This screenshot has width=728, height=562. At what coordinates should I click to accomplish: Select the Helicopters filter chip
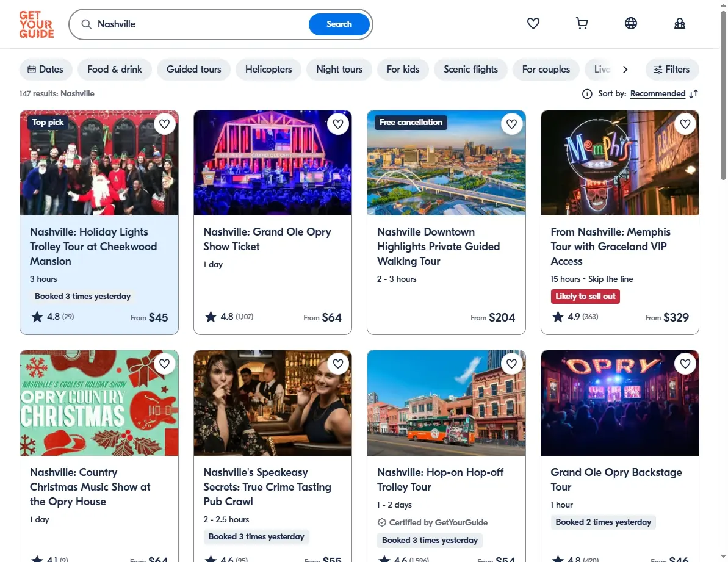pyautogui.click(x=268, y=70)
